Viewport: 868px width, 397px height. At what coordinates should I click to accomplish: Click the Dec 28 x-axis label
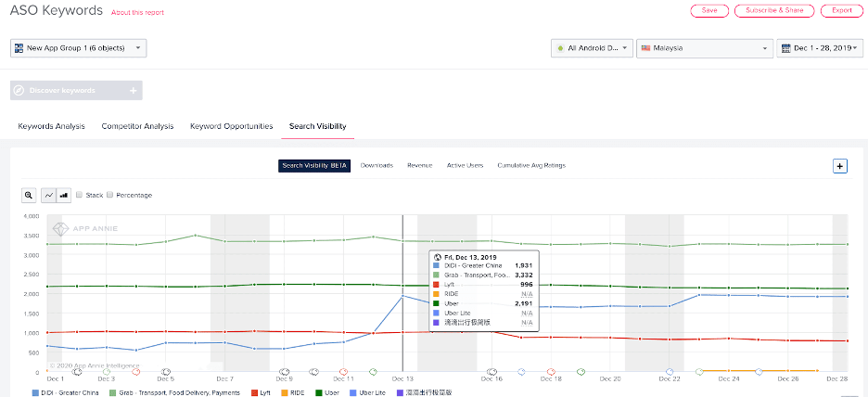click(837, 379)
